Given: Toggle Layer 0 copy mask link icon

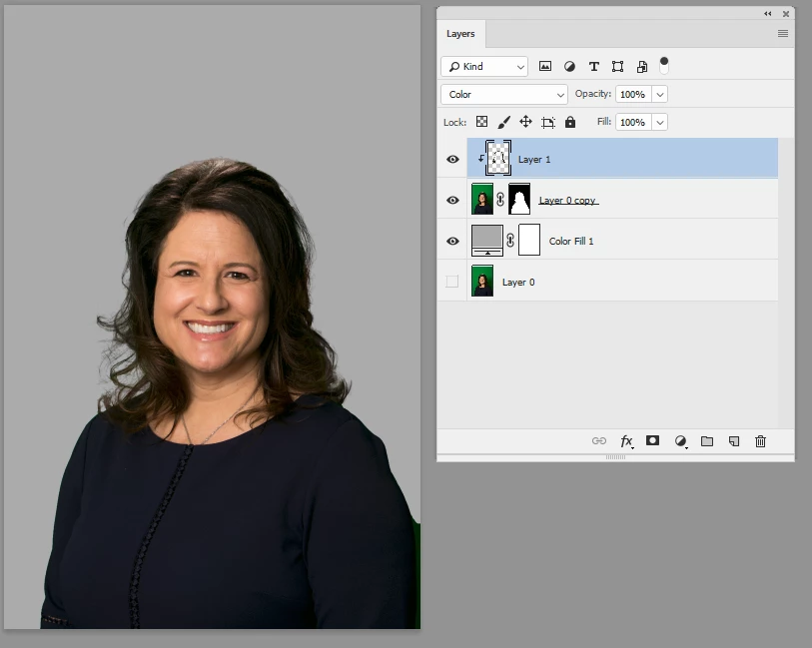Looking at the screenshot, I should tap(500, 200).
